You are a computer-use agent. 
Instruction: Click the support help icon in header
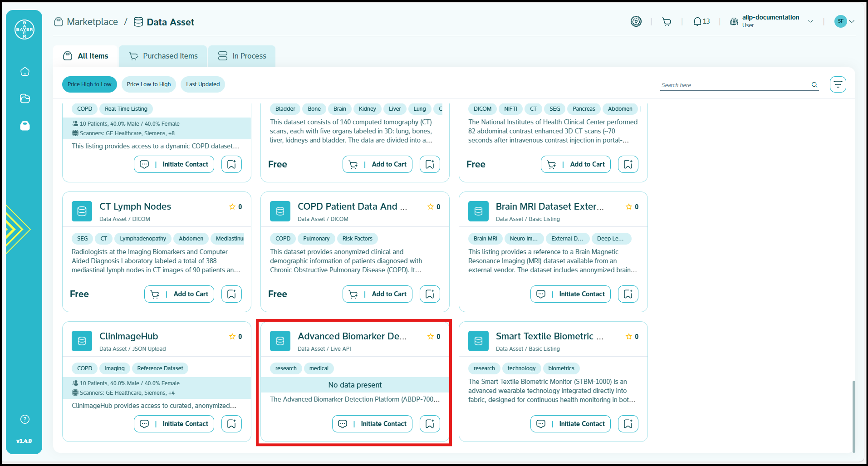[636, 22]
